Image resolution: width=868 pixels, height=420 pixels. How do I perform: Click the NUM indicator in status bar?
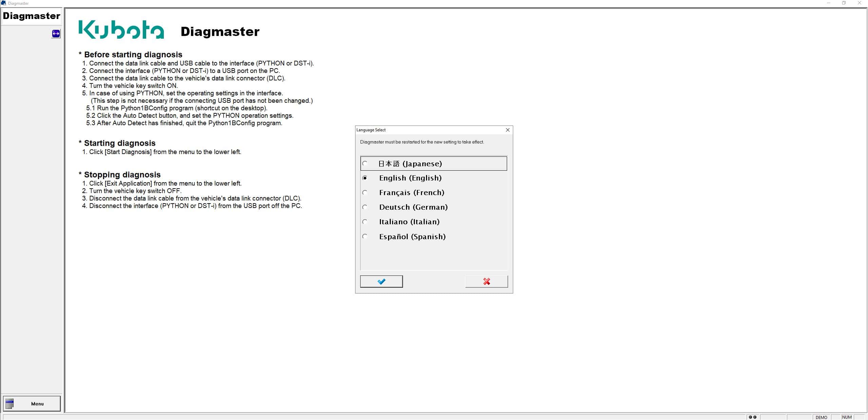coord(847,417)
